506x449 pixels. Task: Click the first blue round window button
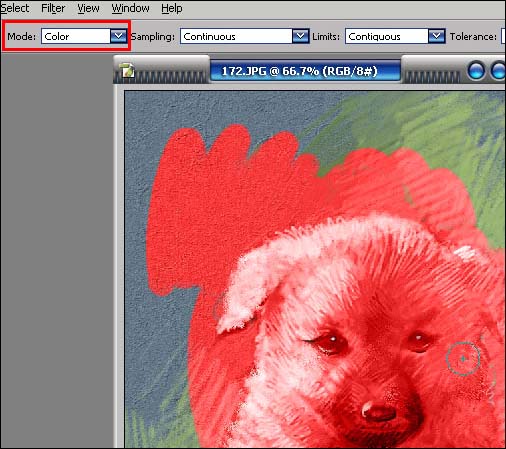click(x=476, y=71)
